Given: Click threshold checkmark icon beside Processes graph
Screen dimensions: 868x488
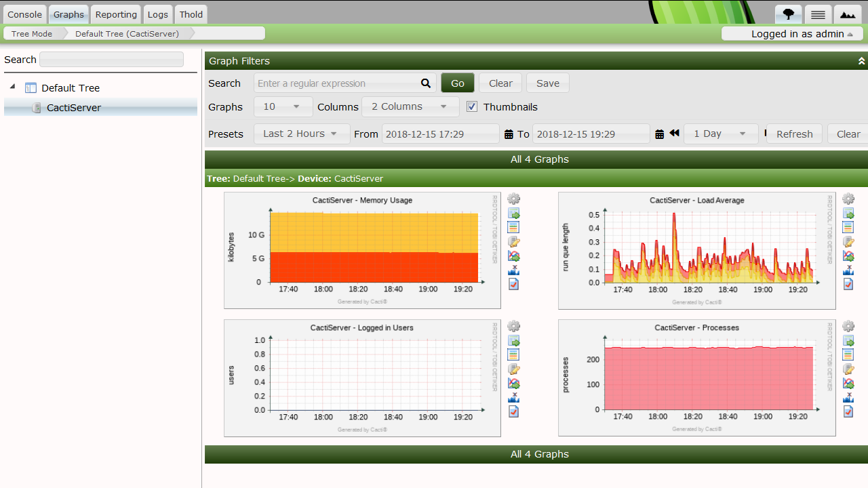Looking at the screenshot, I should coord(848,411).
